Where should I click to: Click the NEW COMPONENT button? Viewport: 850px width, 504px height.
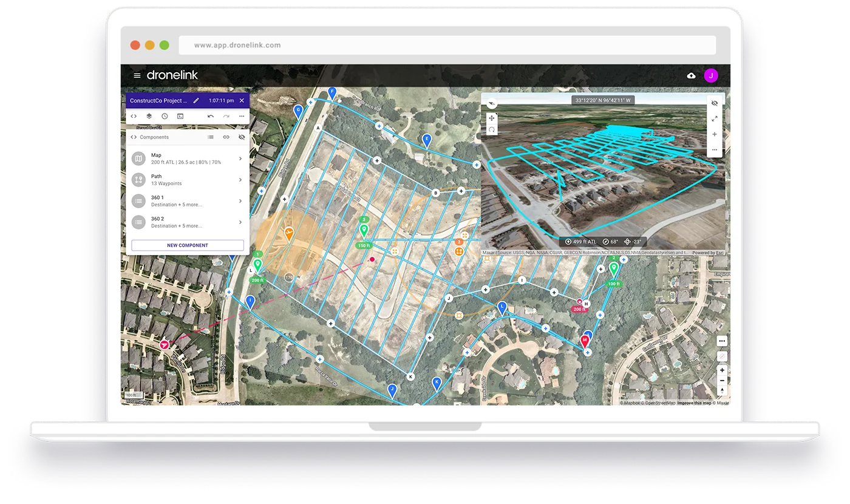click(187, 245)
